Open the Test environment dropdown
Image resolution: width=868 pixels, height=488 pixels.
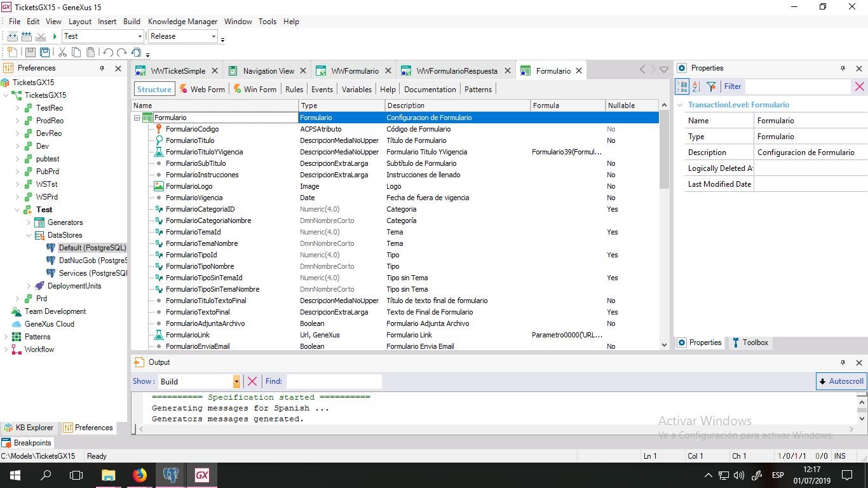tap(140, 36)
